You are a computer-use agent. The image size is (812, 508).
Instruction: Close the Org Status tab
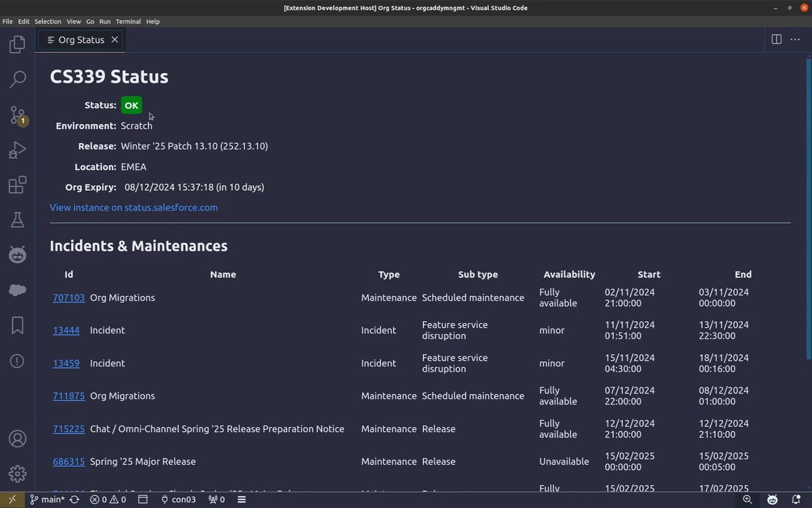(x=114, y=39)
